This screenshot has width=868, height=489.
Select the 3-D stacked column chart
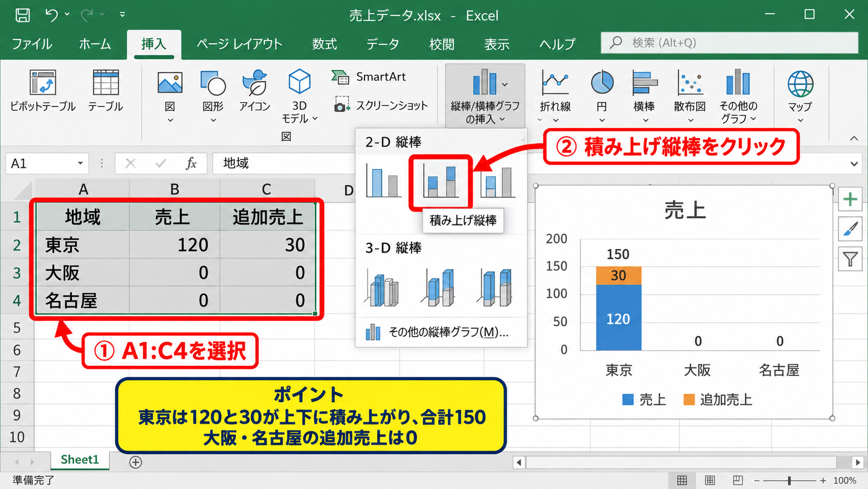(439, 287)
